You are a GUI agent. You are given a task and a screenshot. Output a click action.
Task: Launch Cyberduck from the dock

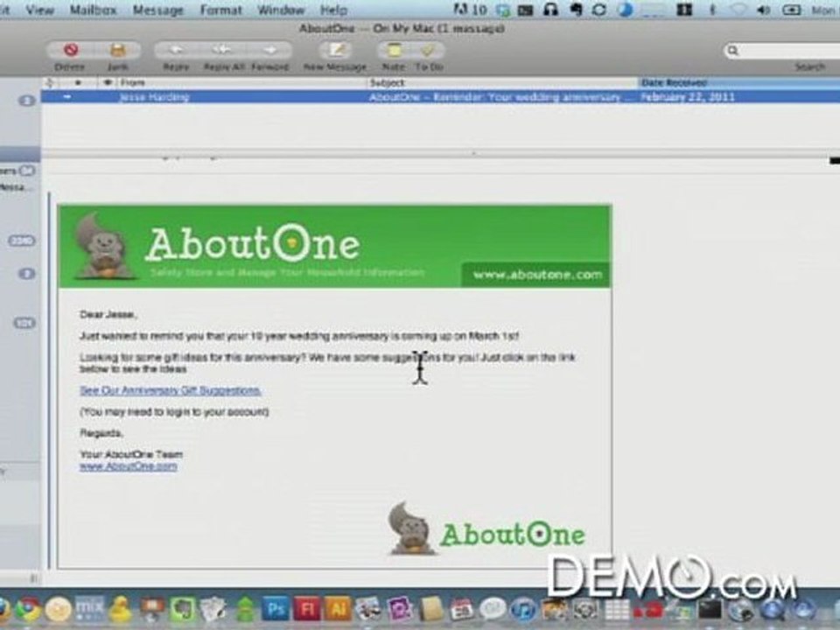coord(121,610)
